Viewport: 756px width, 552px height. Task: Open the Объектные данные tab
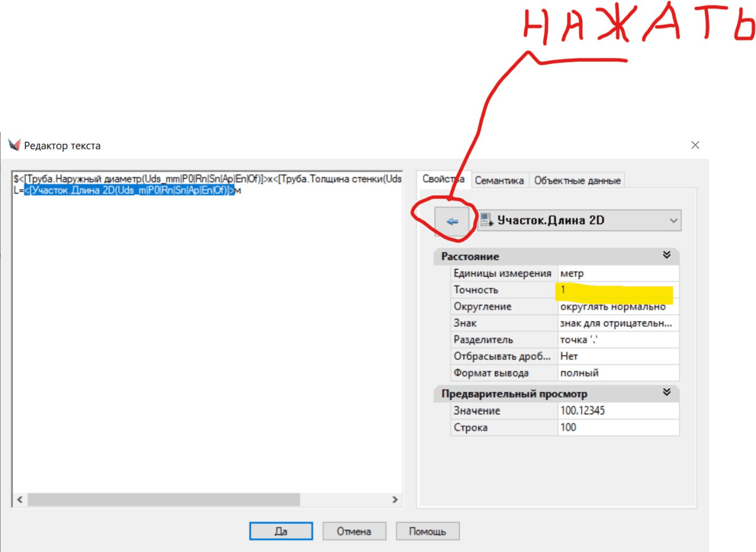pyautogui.click(x=577, y=180)
